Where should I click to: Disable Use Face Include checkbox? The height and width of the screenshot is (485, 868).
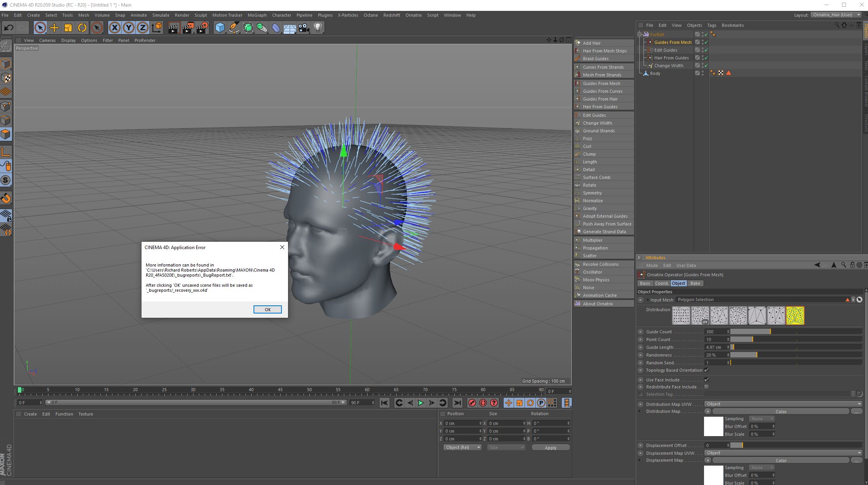706,380
